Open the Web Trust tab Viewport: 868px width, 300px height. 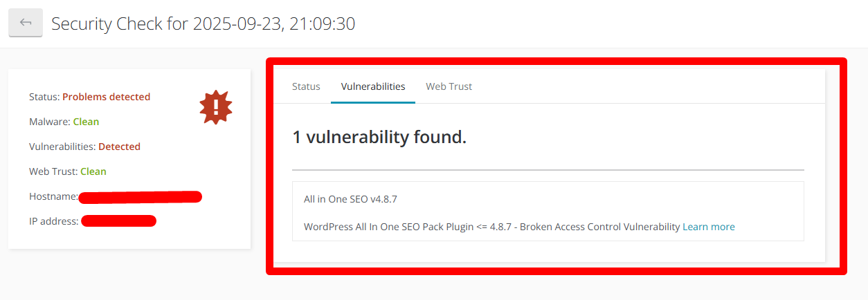pos(449,86)
